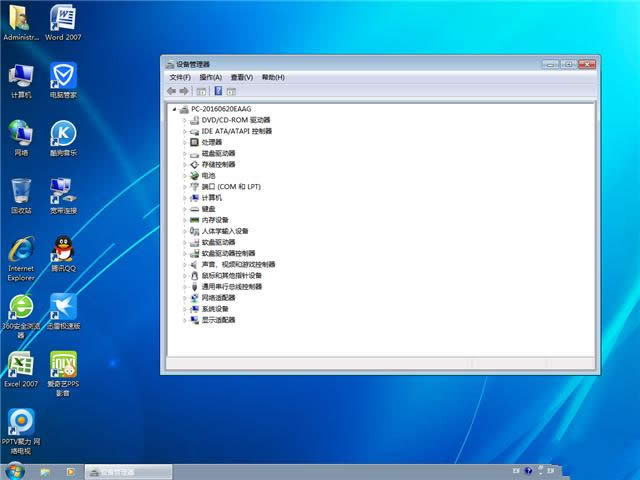Click the 设备管理器 taskbar button
640x480 pixels.
tap(128, 472)
